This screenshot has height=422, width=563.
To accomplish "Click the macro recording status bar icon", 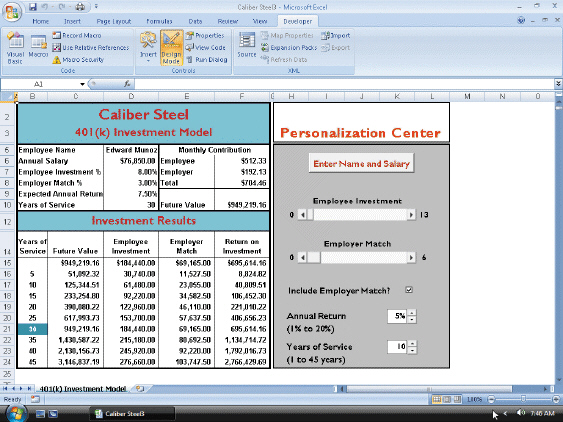I will point(35,399).
